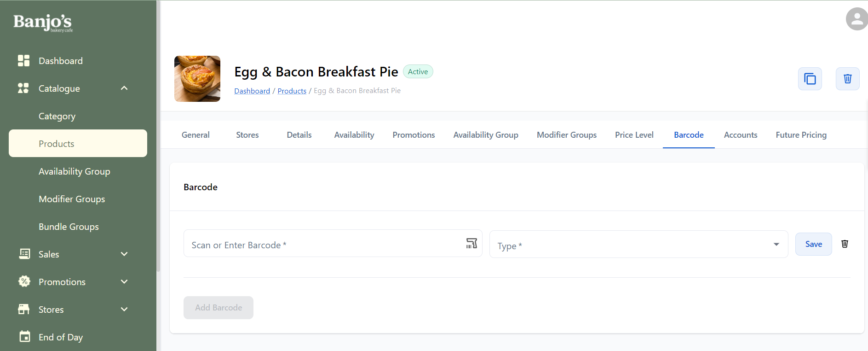Focus the Scan or Enter Barcode field
The height and width of the screenshot is (351, 868).
coord(322,245)
